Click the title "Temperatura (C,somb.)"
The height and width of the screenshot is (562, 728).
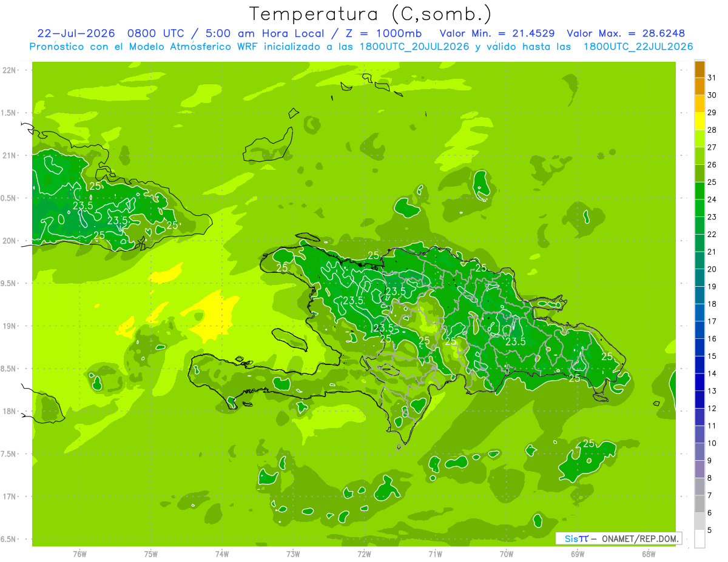(x=370, y=14)
